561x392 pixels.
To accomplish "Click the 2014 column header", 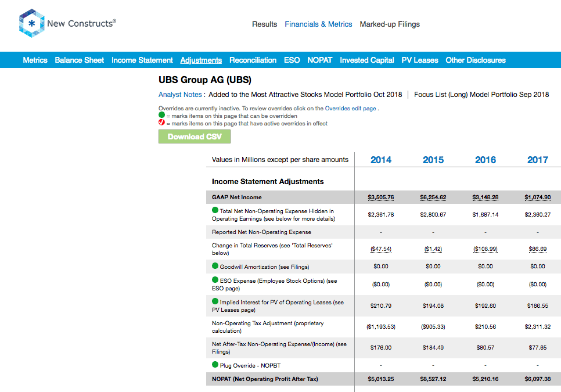I will 381,160.
